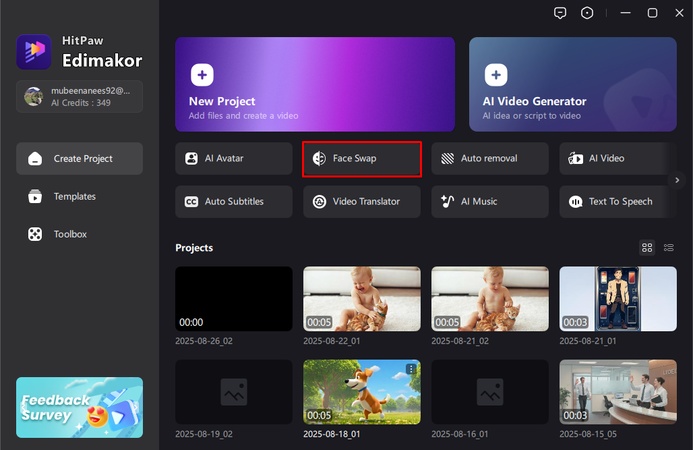
Task: Start a New Project
Action: 315,84
